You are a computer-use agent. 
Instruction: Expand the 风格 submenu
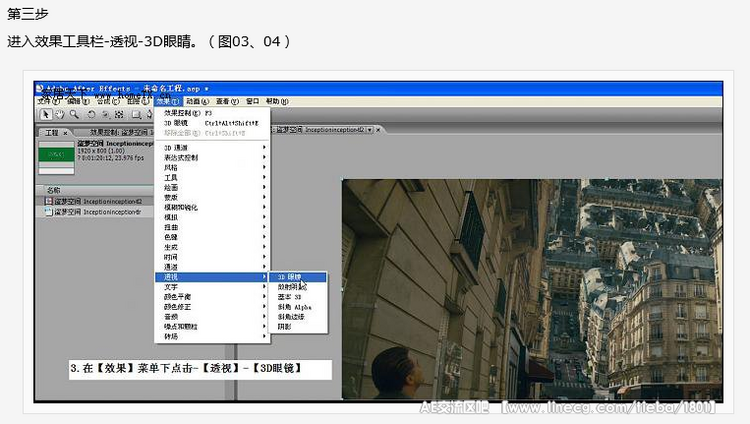coord(212,167)
